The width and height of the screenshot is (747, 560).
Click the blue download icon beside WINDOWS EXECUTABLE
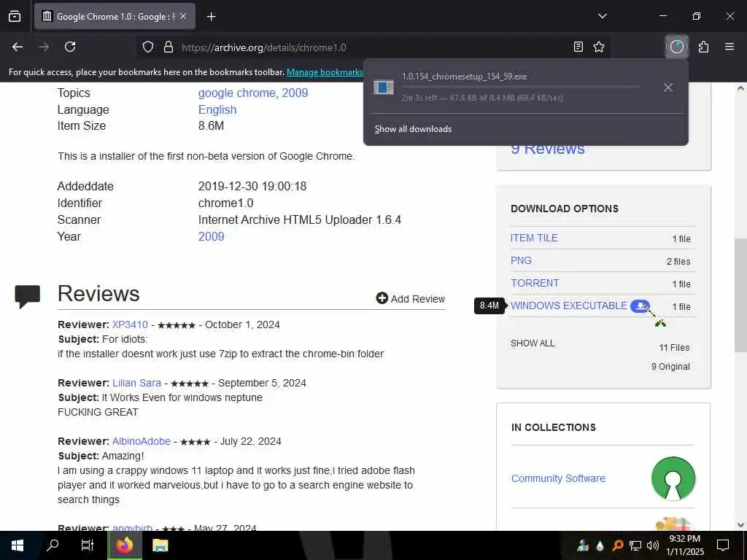[x=640, y=306]
